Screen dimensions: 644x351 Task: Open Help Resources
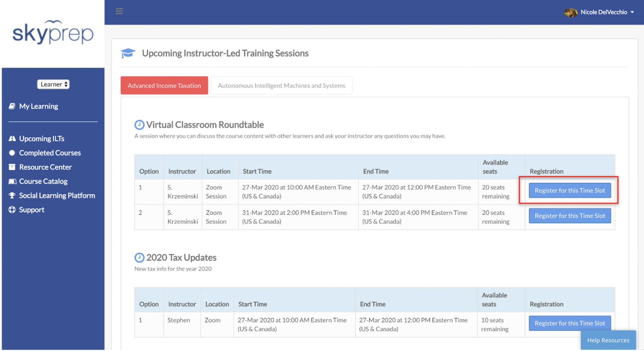tap(608, 340)
